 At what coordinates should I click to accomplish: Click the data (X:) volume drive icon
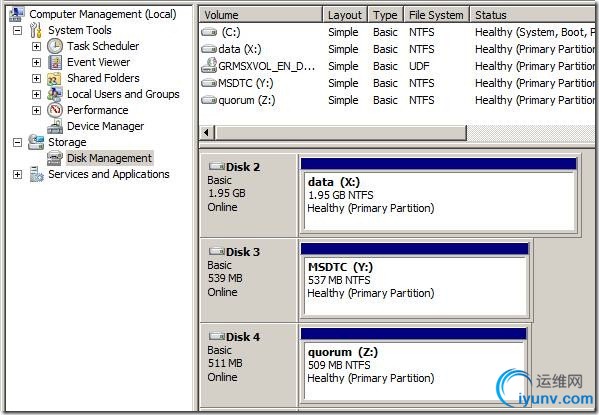click(209, 49)
